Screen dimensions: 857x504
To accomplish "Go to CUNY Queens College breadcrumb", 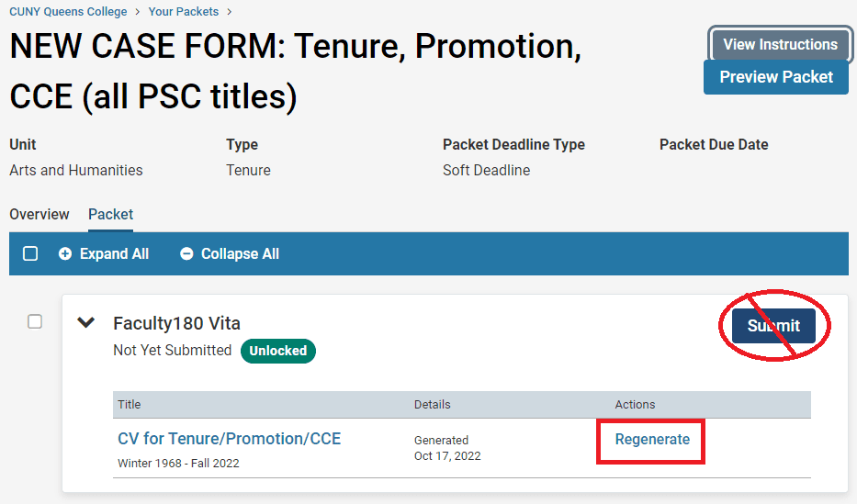I will click(68, 12).
